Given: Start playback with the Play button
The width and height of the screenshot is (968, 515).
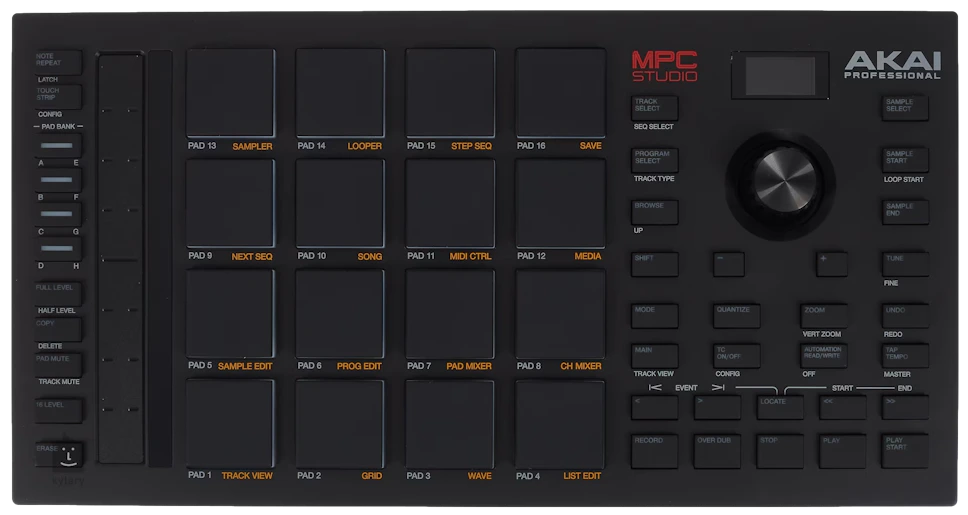Looking at the screenshot, I should click(x=843, y=451).
